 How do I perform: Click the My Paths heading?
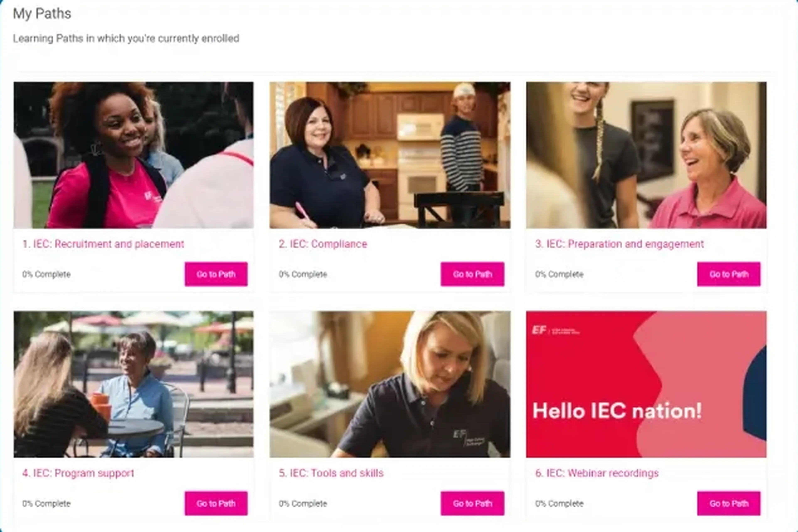[42, 13]
